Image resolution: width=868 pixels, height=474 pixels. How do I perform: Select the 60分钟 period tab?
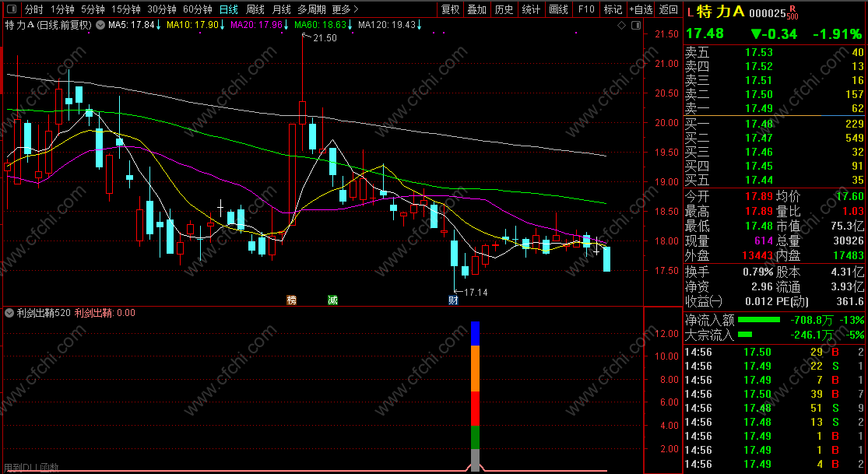pyautogui.click(x=198, y=9)
